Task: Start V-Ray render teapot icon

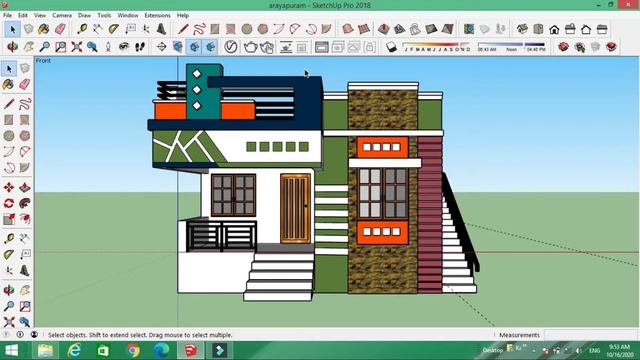Action: (250, 47)
